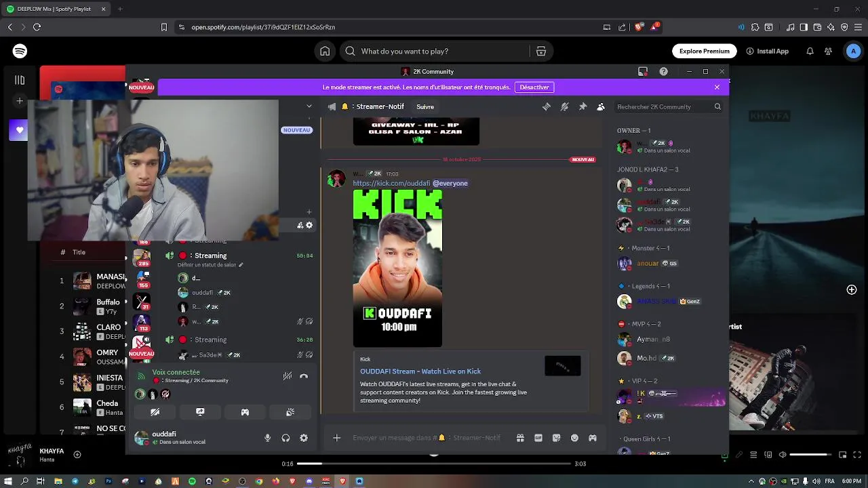Open Liked Songs heart tile in Spotify sidebar
The image size is (868, 488).
pyautogui.click(x=20, y=130)
